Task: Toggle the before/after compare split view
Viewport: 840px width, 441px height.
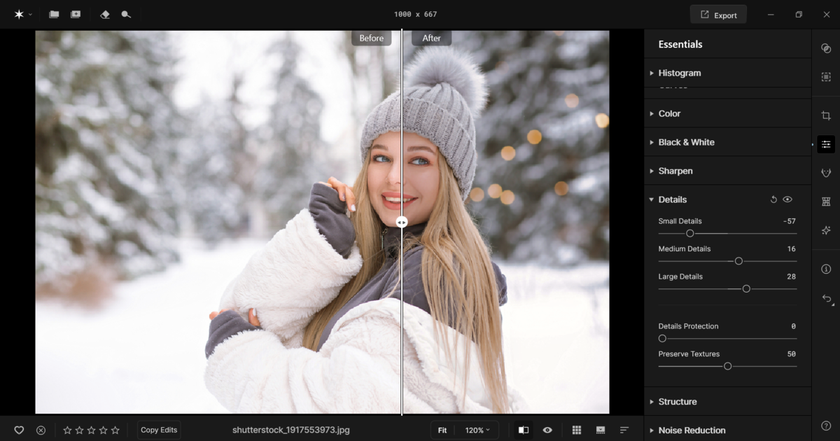Action: tap(523, 430)
